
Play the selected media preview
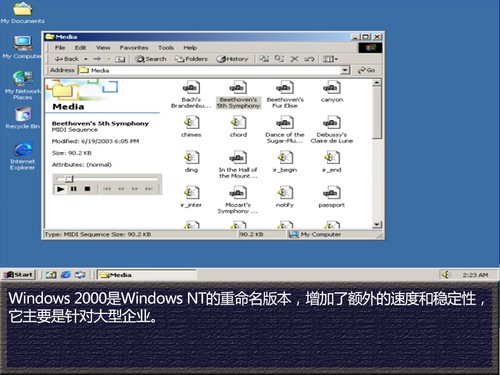coord(60,189)
